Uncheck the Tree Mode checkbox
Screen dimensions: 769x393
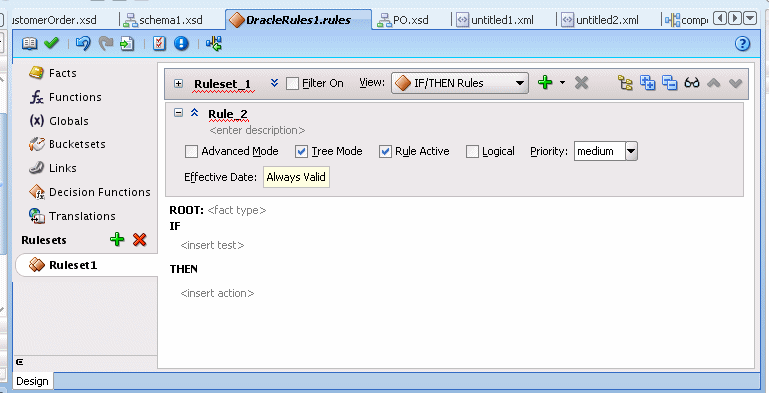pos(301,151)
